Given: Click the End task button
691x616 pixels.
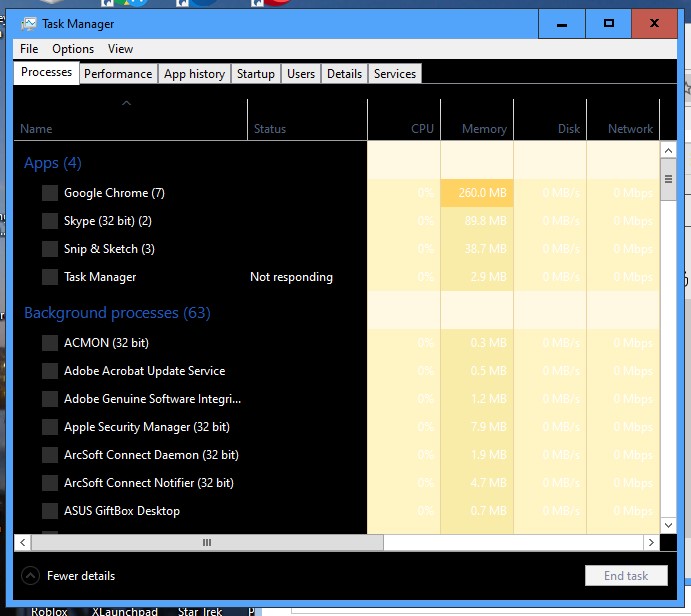Looking at the screenshot, I should [x=626, y=575].
